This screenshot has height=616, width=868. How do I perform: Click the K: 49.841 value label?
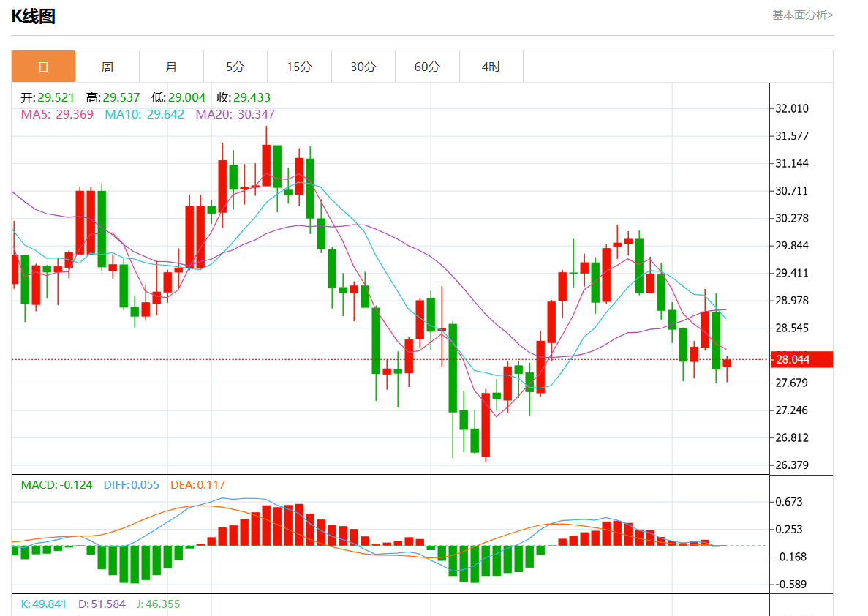[44, 604]
